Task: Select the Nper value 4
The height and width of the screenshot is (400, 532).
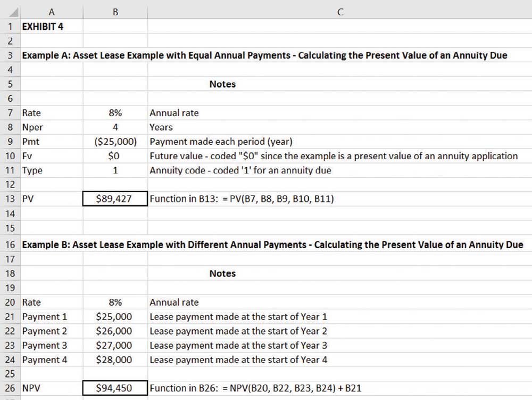Action: point(115,127)
